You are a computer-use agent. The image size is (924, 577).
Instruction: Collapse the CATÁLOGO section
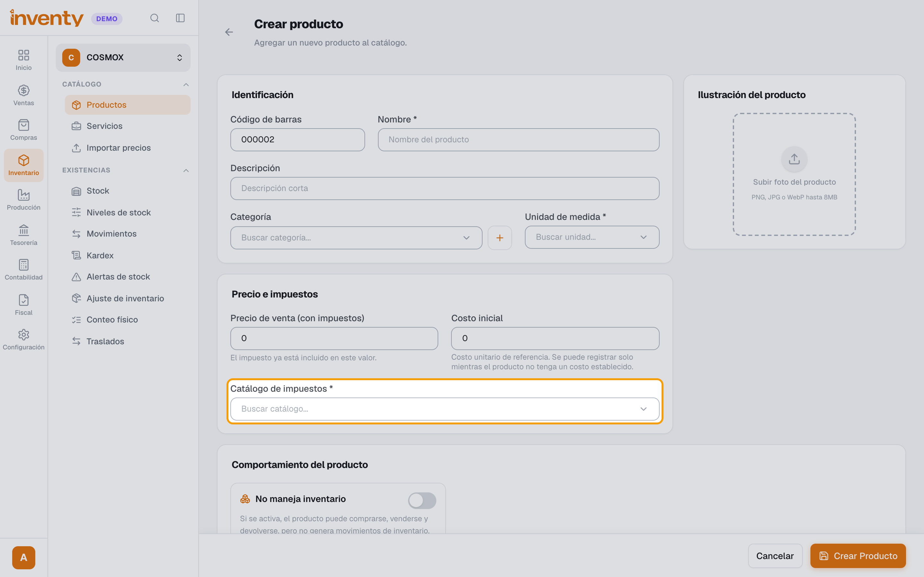(186, 84)
